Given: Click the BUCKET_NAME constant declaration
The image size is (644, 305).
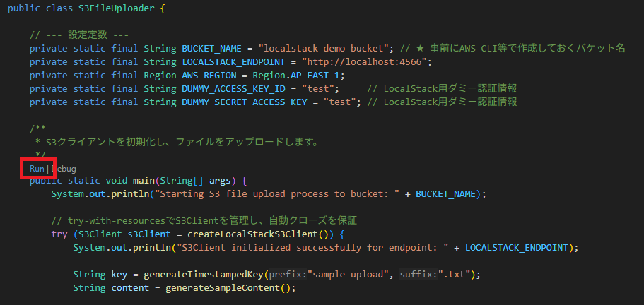Looking at the screenshot, I should 212,49.
